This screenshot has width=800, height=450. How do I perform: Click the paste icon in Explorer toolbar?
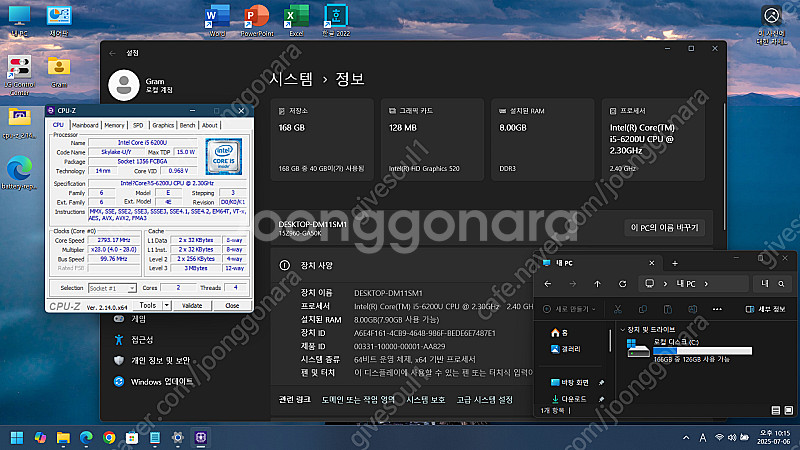(667, 309)
